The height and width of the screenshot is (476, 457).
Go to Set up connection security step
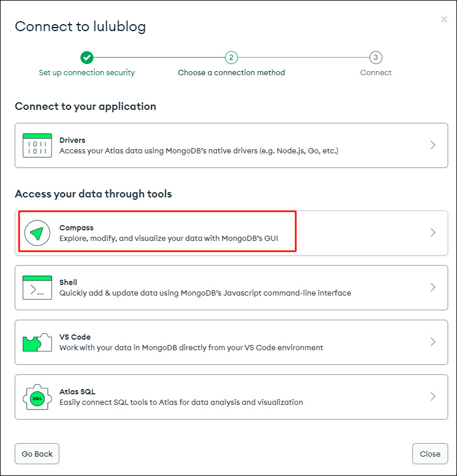pos(87,72)
